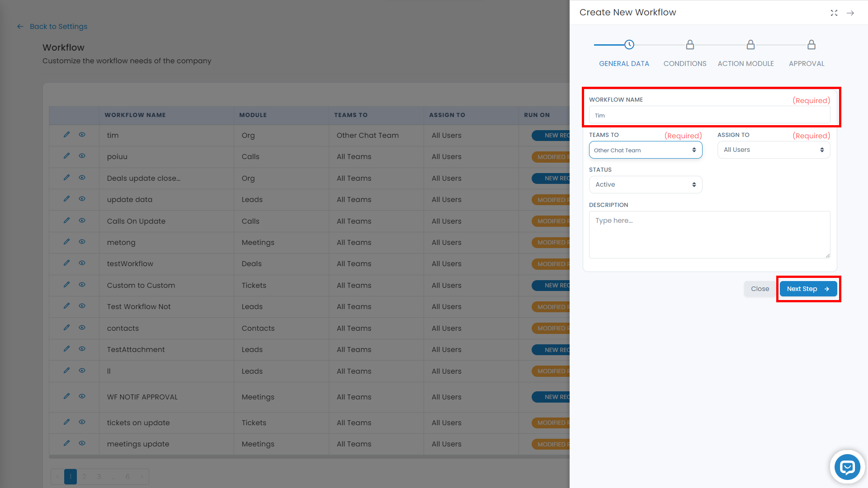Select the Action Module step label
868x488 pixels.
pyautogui.click(x=745, y=64)
